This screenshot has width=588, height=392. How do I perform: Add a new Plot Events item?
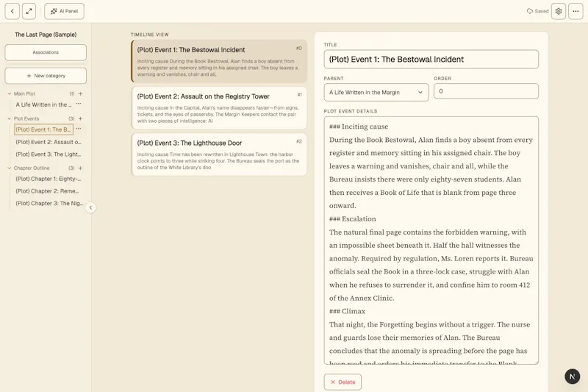80,118
